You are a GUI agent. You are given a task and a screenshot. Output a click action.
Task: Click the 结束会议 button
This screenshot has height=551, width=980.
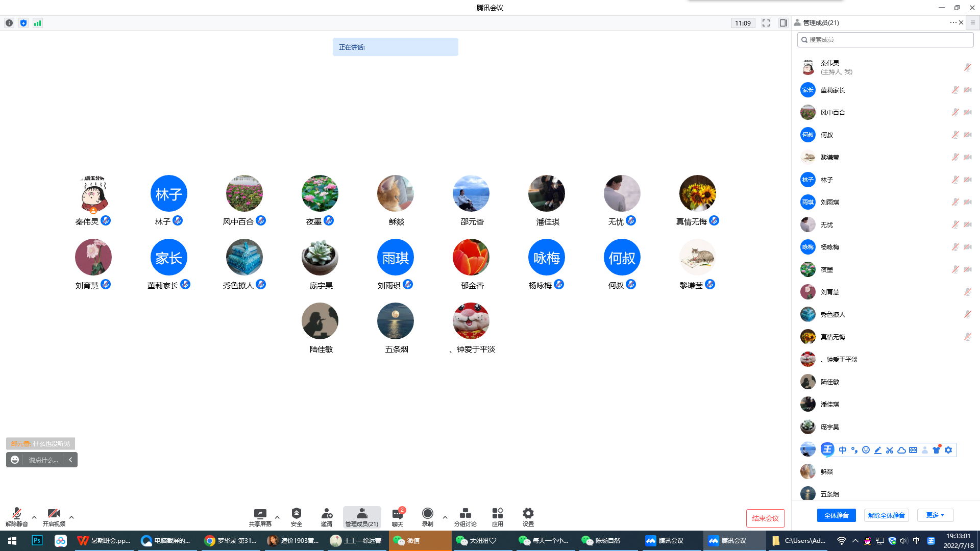point(765,518)
